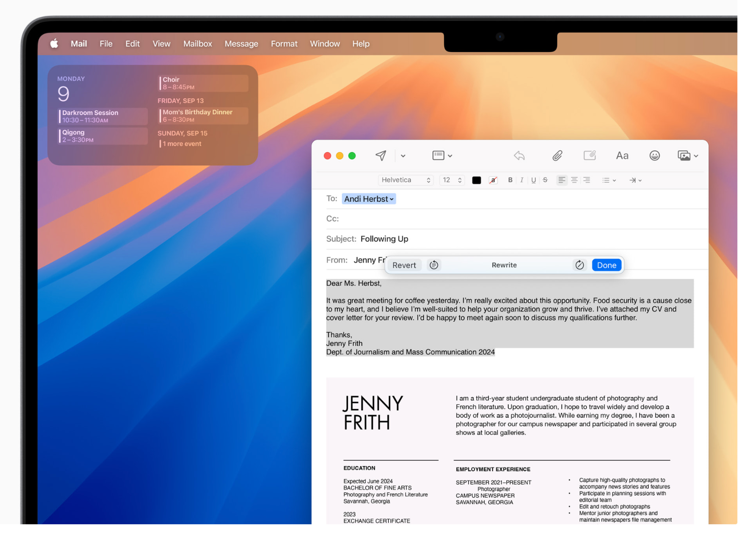Screen dimensions: 756x541
Task: Click the blue Done button
Action: pos(606,265)
